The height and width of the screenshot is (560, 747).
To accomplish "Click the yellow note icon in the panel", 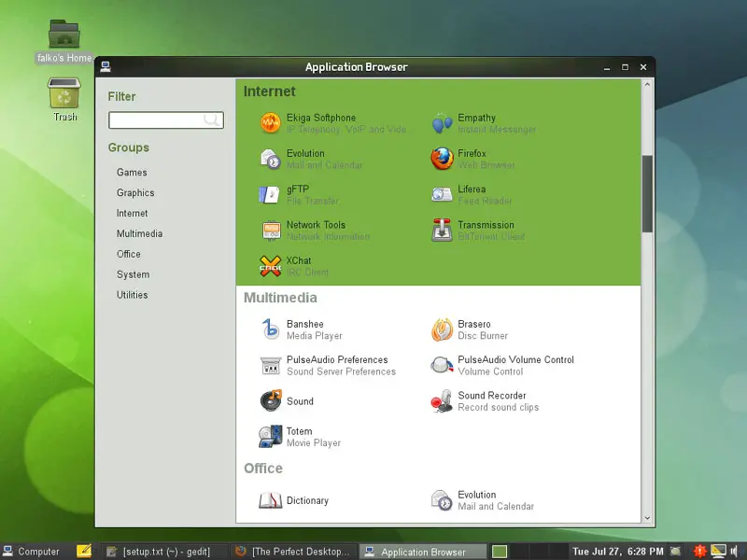I will coord(84,551).
